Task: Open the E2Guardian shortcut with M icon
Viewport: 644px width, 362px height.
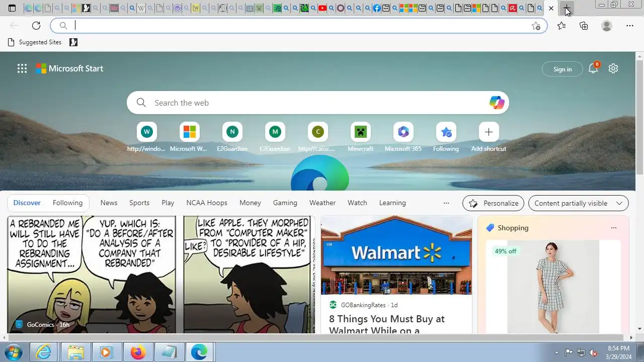Action: coord(275,137)
